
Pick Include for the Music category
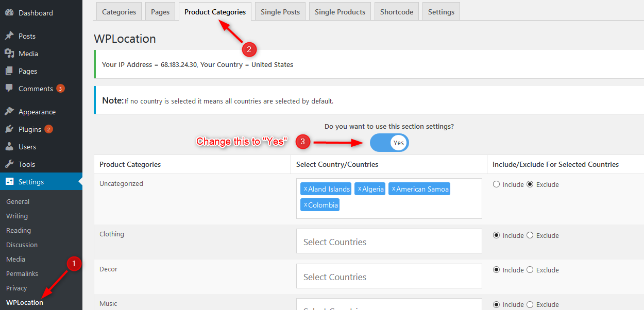pos(496,304)
